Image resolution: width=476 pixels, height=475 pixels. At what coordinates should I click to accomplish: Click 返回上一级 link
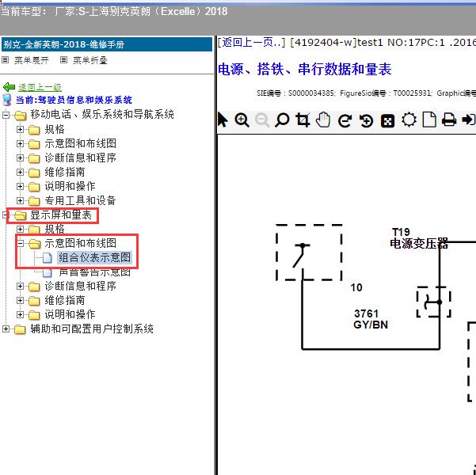[x=40, y=87]
